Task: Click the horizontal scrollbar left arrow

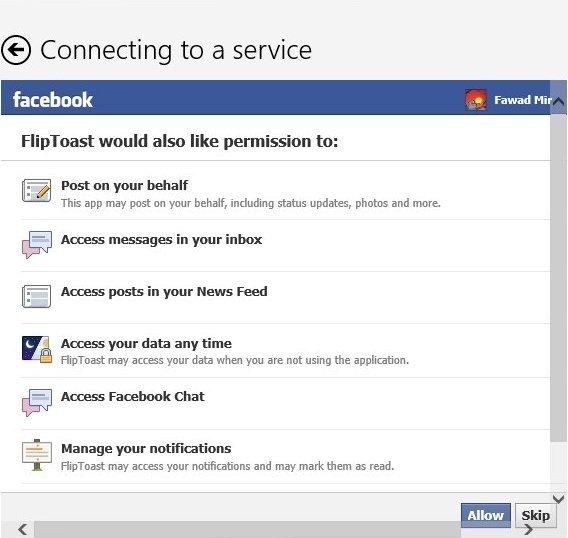Action: click(22, 529)
